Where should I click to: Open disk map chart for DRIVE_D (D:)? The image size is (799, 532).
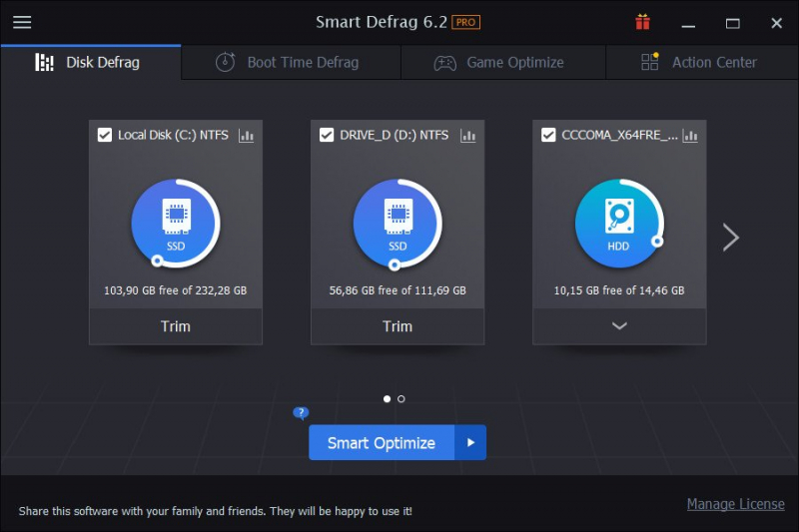pyautogui.click(x=467, y=136)
